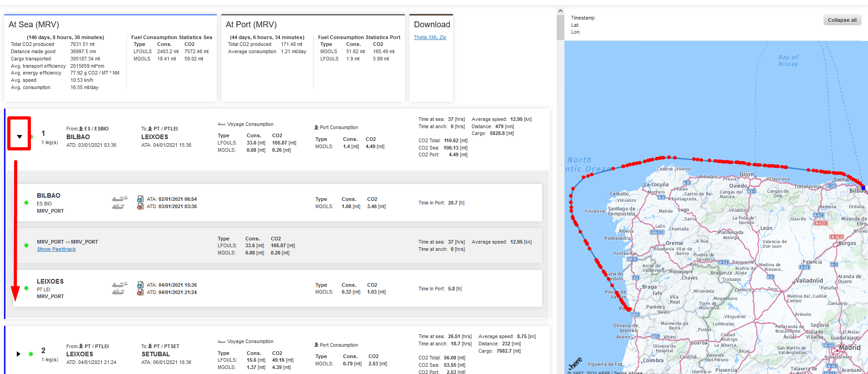The width and height of the screenshot is (868, 374).
Task: Click Cargo transported 305187.34 mt value
Action: [85, 59]
